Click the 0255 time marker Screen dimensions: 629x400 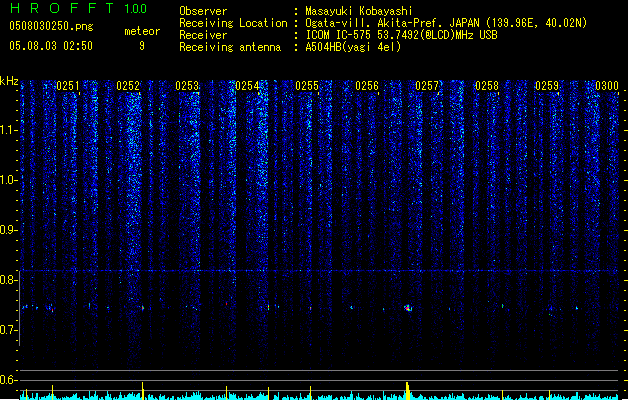point(307,86)
